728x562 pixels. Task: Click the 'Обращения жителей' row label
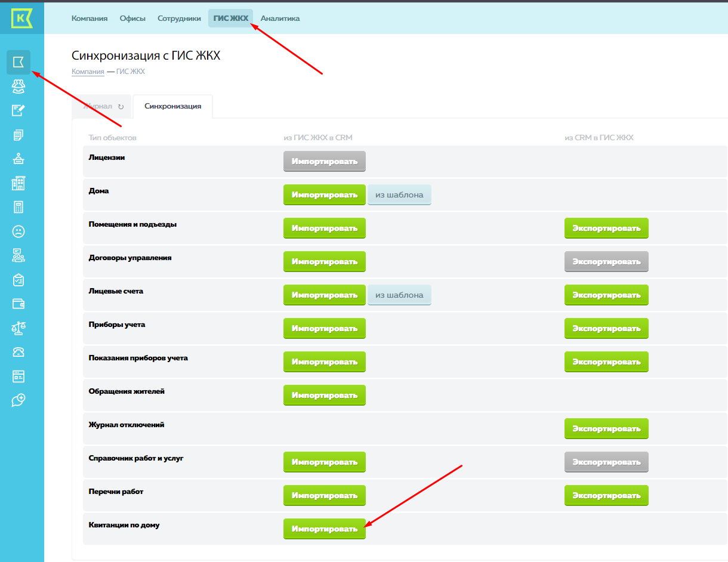point(127,391)
